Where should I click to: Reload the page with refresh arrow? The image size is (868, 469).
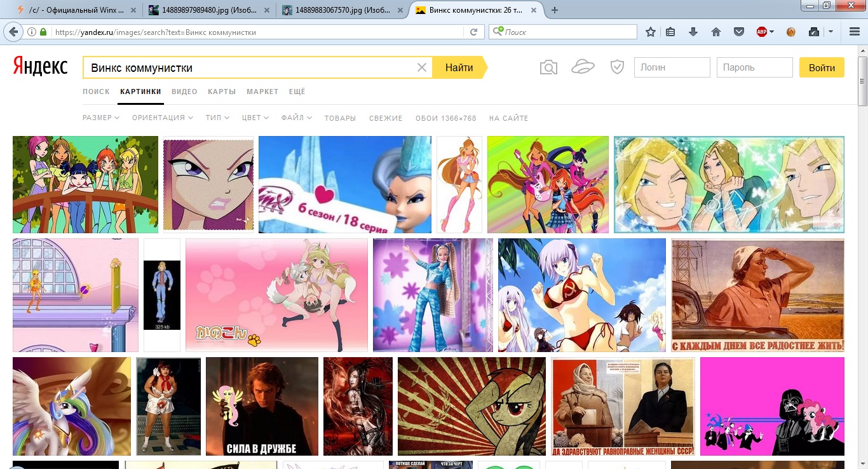(x=473, y=32)
